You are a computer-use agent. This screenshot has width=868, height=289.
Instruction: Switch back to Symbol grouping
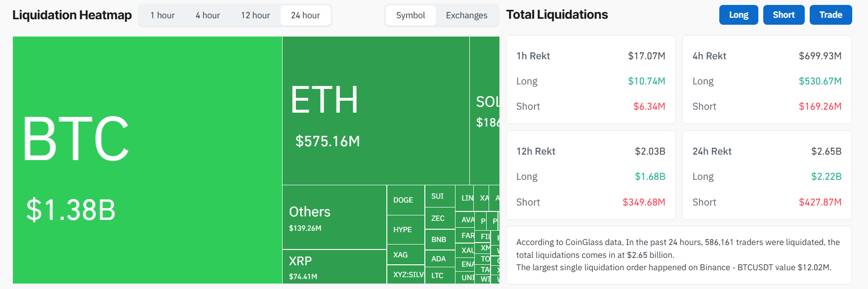coord(411,15)
